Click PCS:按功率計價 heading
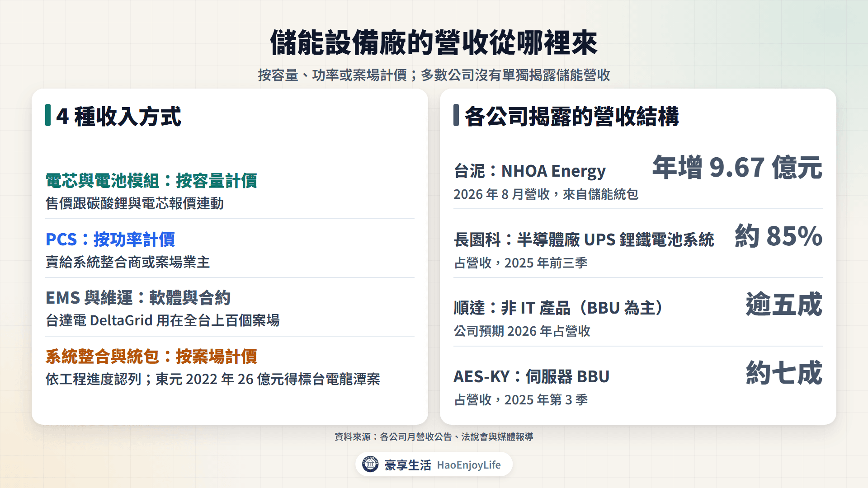 click(110, 239)
